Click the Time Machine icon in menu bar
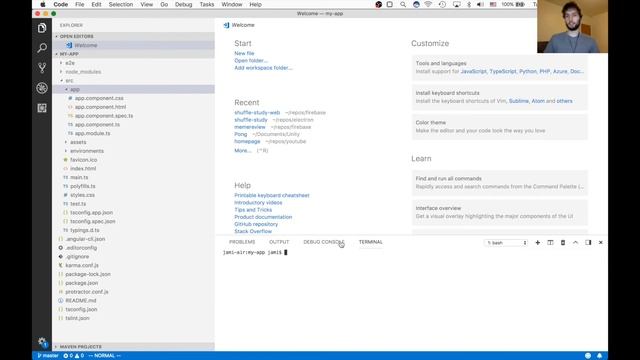640x360 pixels. tap(442, 4)
